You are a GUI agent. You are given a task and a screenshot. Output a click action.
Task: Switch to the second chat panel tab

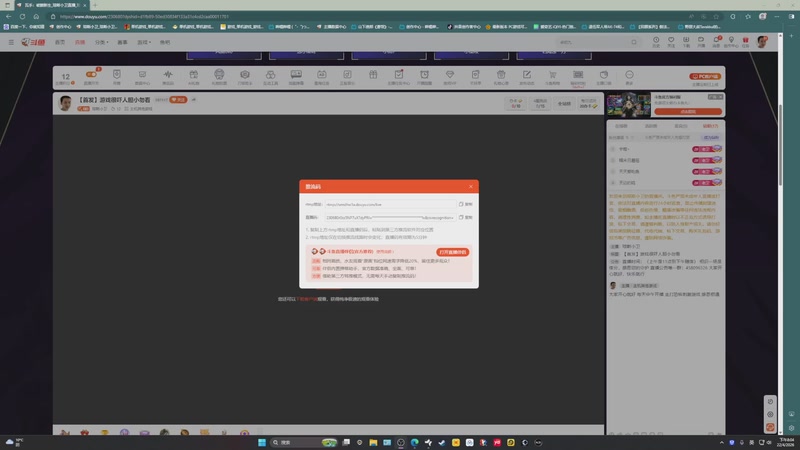coord(651,126)
